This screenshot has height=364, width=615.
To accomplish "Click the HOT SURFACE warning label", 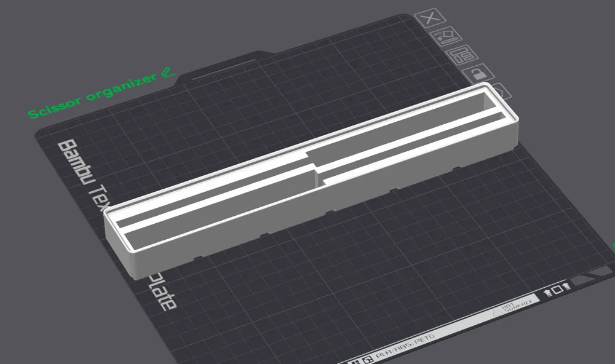I will 509,306.
